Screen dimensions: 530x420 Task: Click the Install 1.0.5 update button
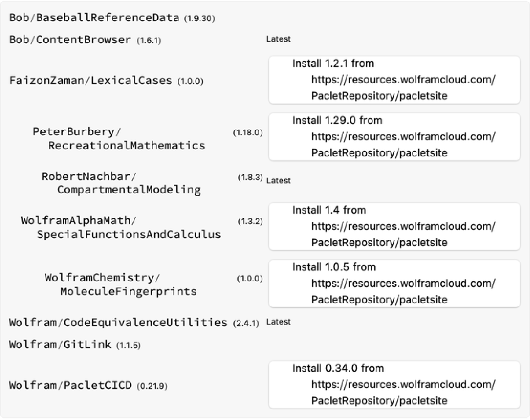click(394, 283)
